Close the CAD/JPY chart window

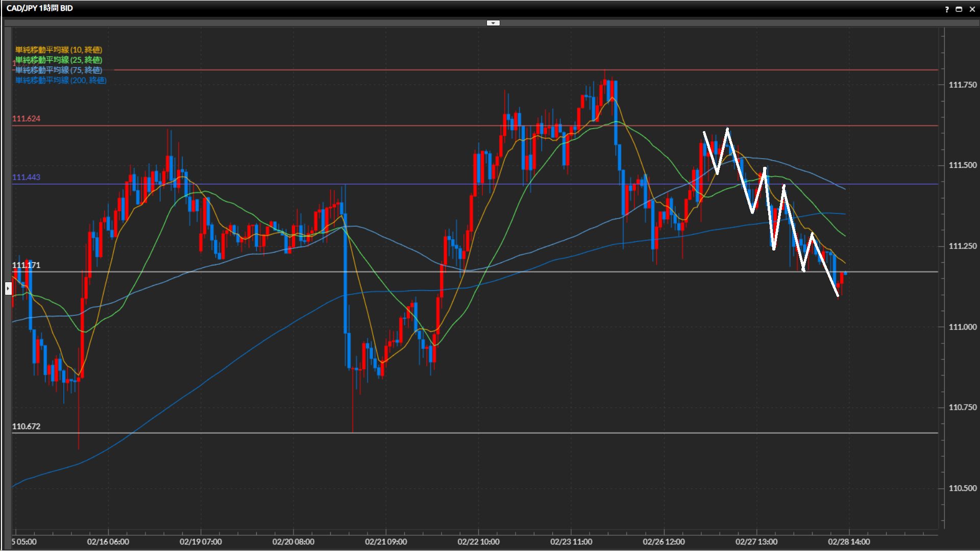(x=972, y=9)
